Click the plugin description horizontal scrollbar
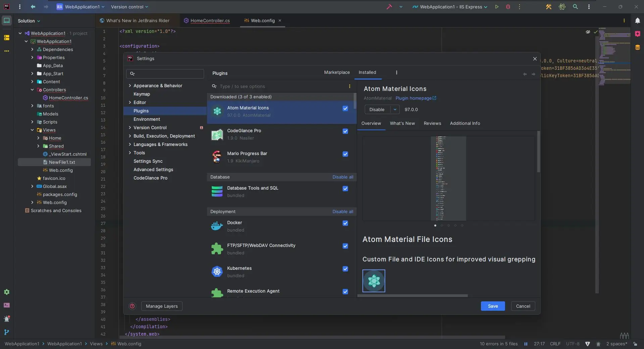Viewport: 644px width, 349px height. tap(412, 296)
